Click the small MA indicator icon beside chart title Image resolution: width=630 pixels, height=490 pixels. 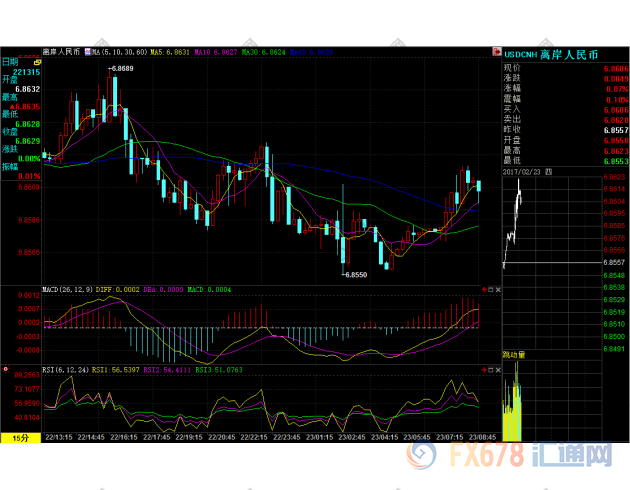pos(88,50)
